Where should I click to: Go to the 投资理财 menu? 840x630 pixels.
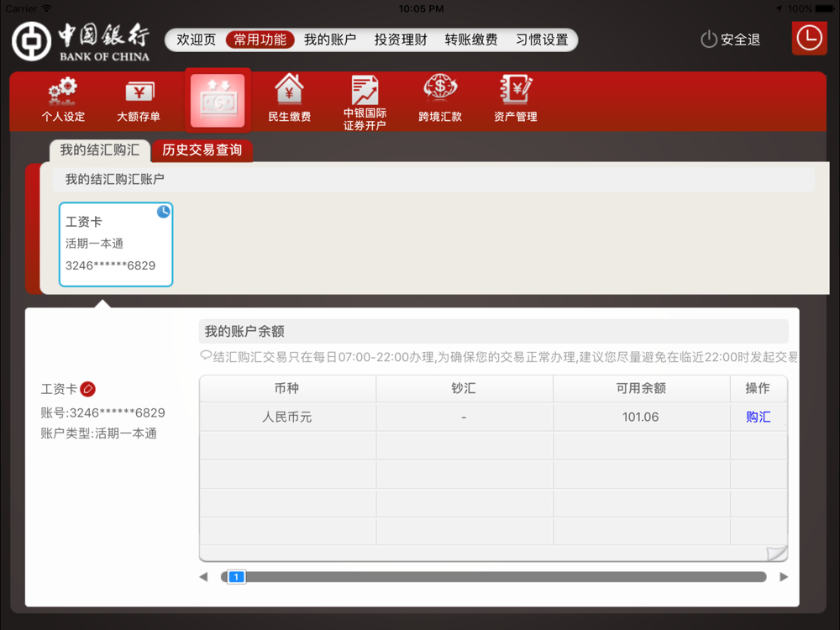pos(401,39)
